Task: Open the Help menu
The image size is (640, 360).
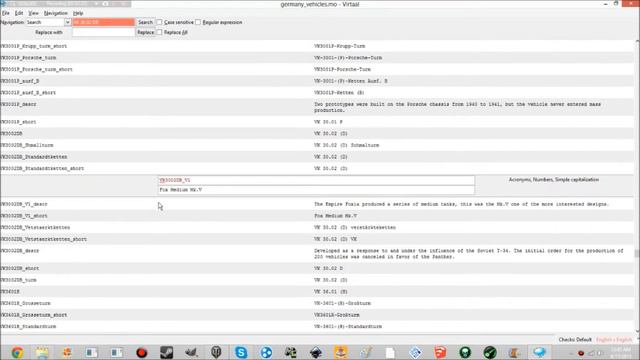Action: tap(78, 13)
